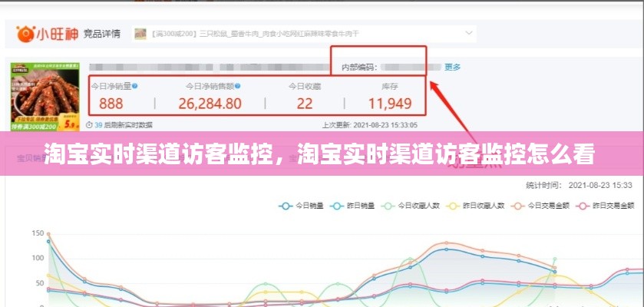Hide the 昨日收藏人数 chart line
This screenshot has height=307, width=644.
point(476,205)
